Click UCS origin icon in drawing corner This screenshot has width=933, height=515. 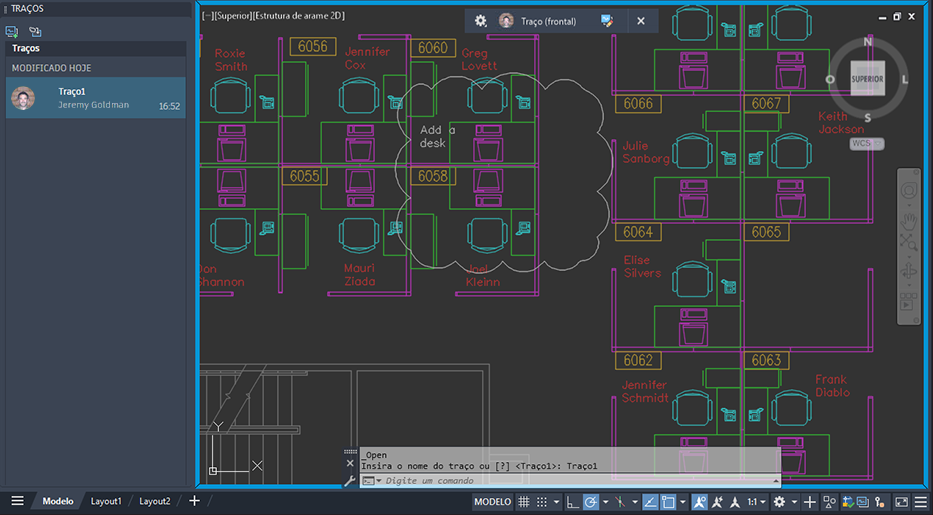[213, 470]
